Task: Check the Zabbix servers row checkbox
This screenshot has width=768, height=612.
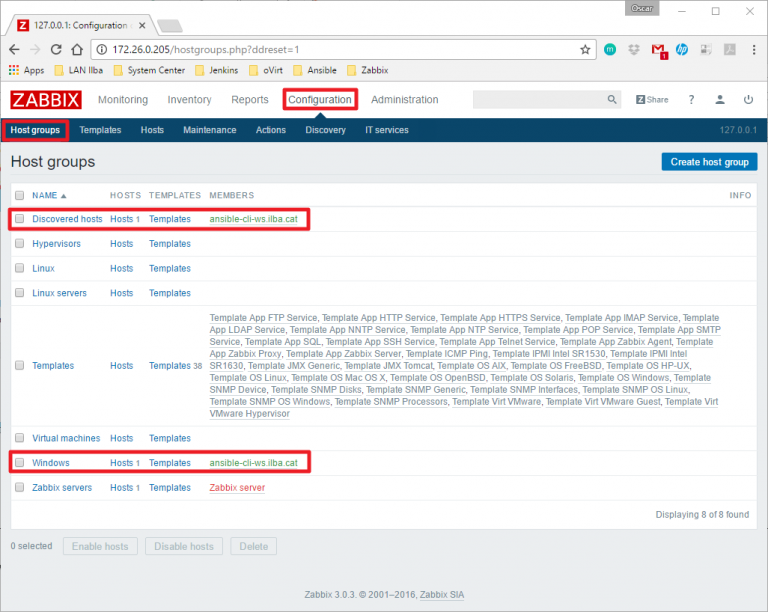Action: coord(20,487)
